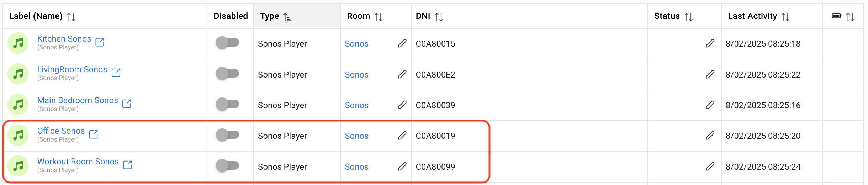Disable the Workout Room Sonos device switch
The image size is (868, 185).
[227, 165]
